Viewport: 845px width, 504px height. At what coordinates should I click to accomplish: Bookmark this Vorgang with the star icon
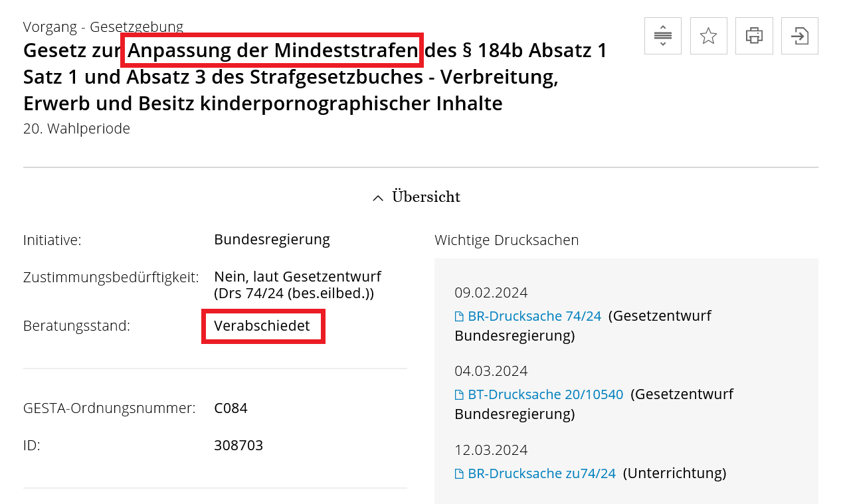point(708,36)
